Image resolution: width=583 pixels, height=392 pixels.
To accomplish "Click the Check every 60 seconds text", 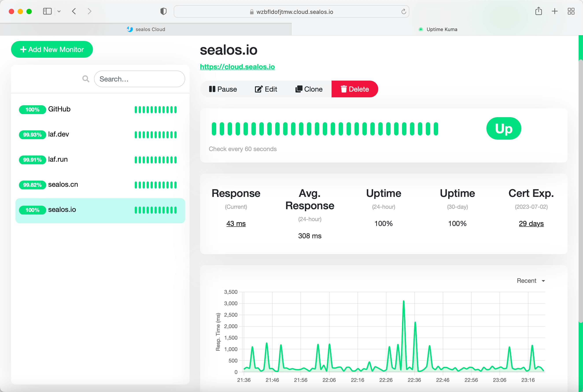I will (243, 149).
